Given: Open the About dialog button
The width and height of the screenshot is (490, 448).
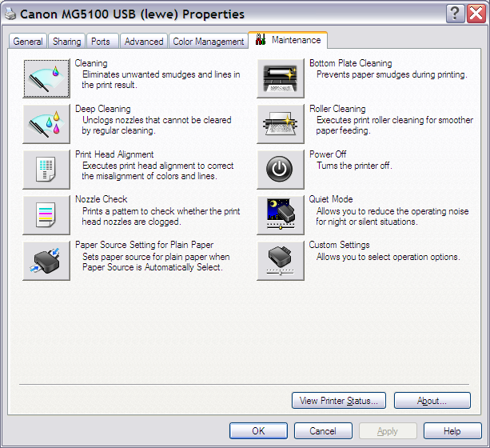Looking at the screenshot, I should (x=432, y=401).
